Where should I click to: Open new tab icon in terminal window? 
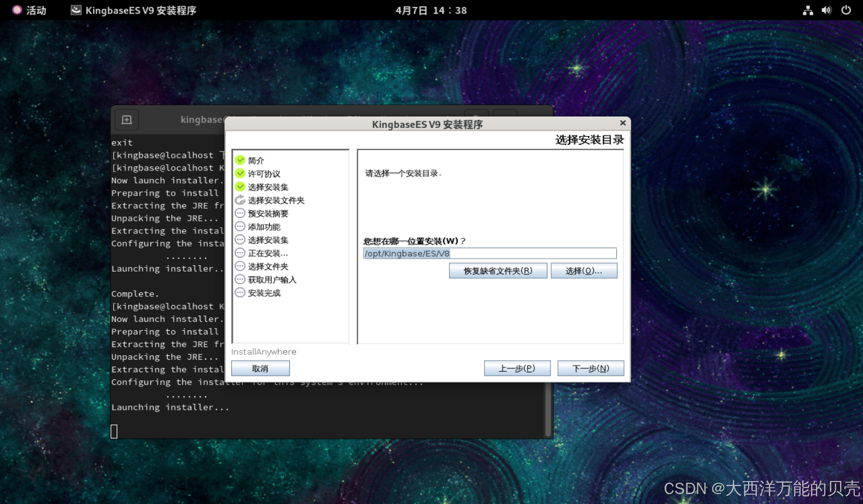pyautogui.click(x=126, y=120)
